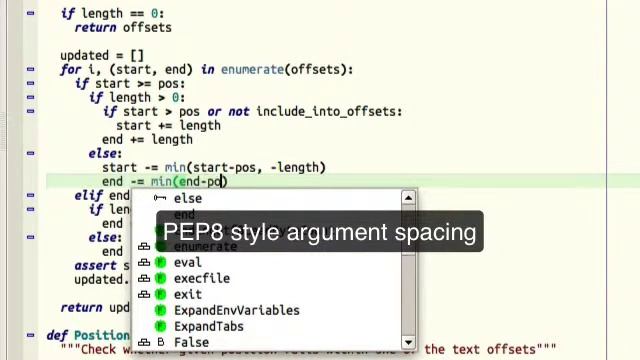Viewport: 640px width, 360px height.
Task: Click the 'Position' function name after def
Action: 102,336
